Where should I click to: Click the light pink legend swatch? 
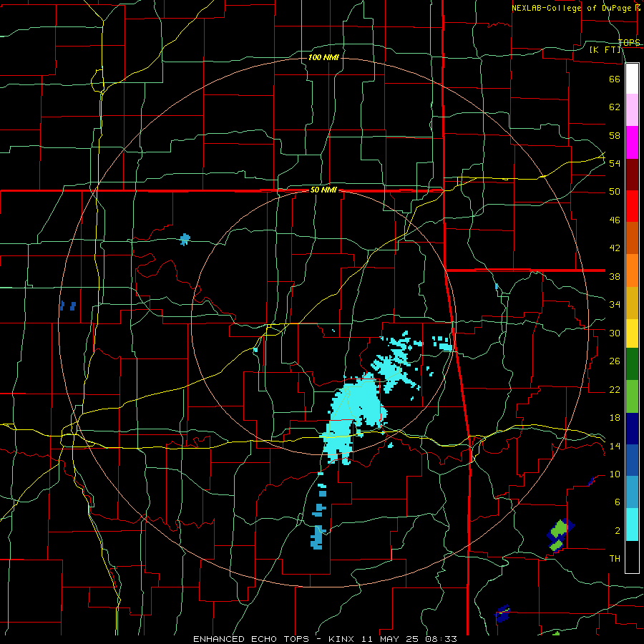632,109
